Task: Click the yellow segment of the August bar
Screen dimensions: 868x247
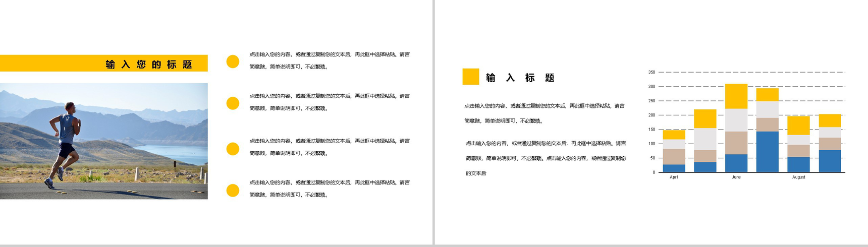Action: pos(798,126)
